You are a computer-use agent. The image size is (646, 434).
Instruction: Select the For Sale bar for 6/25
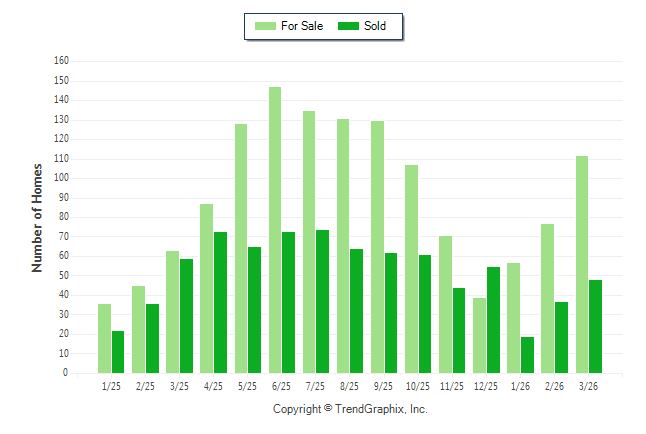pos(275,230)
